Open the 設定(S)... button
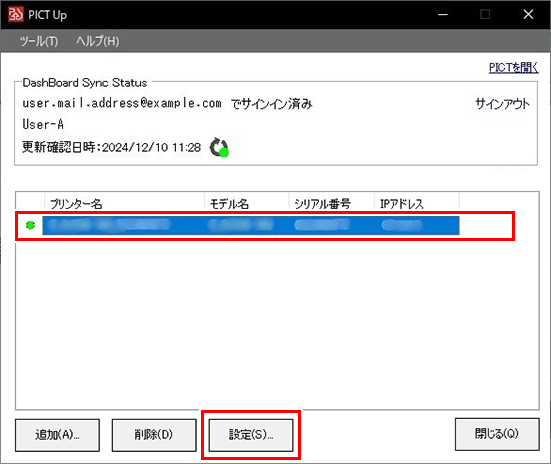 (251, 435)
